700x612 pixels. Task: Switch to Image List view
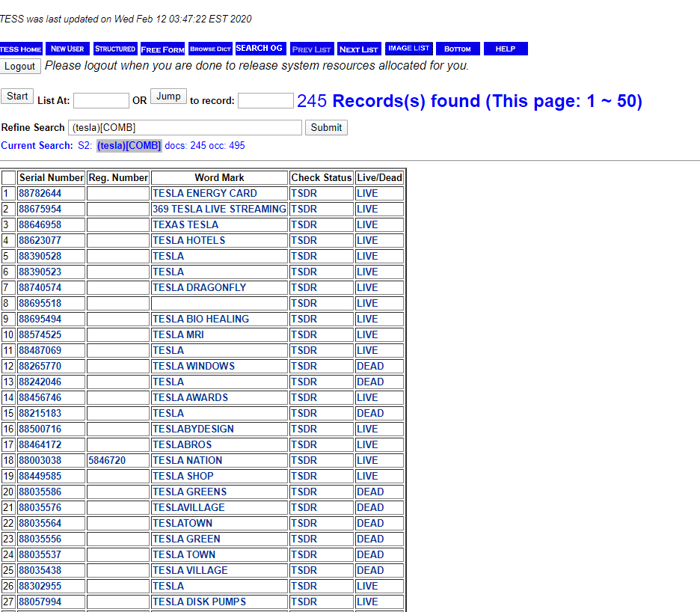pyautogui.click(x=408, y=48)
